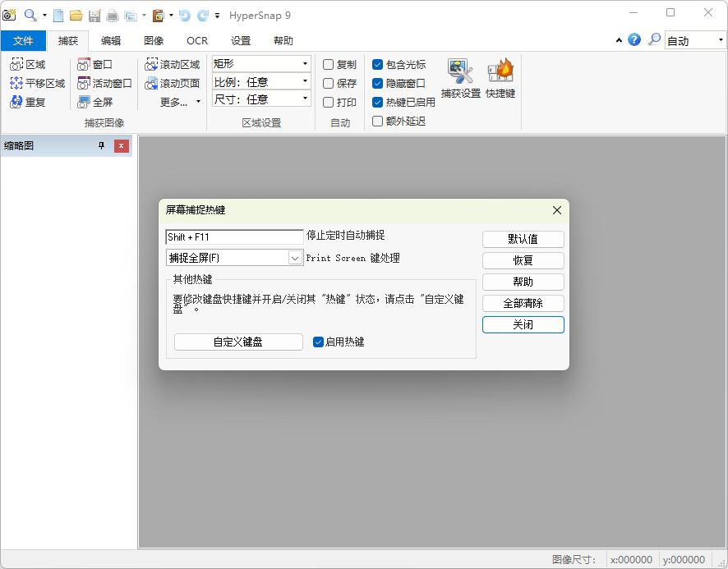The width and height of the screenshot is (728, 569).
Task: Click y:000000 status bar coordinate
Action: tap(684, 560)
